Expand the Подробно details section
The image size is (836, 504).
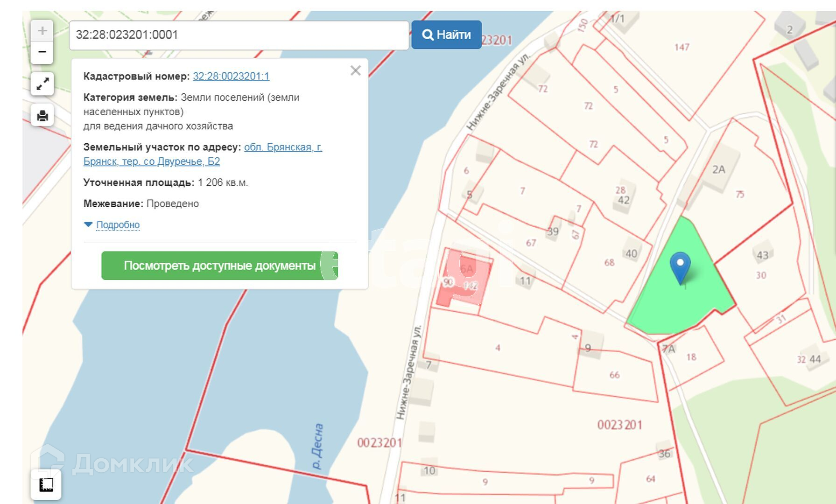tap(118, 225)
